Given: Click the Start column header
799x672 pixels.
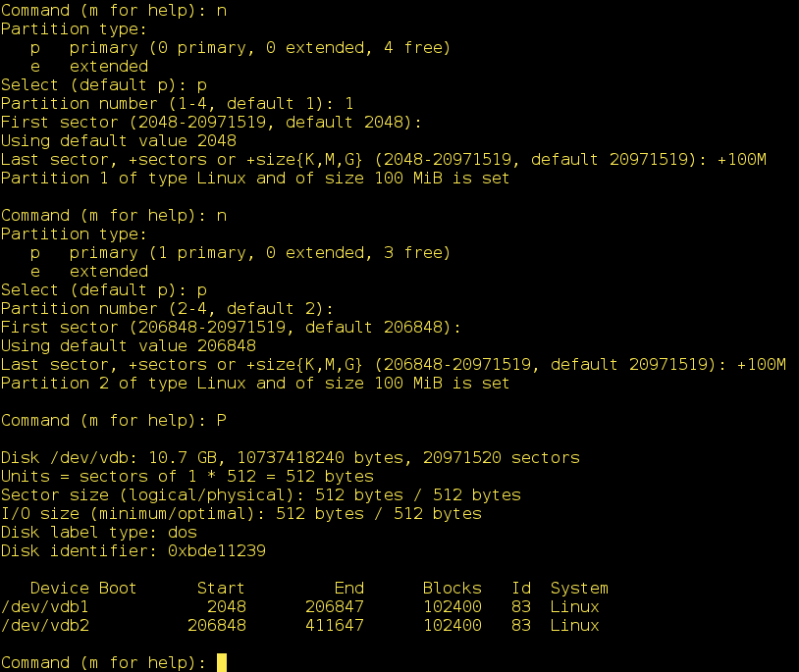Looking at the screenshot, I should pyautogui.click(x=222, y=589).
